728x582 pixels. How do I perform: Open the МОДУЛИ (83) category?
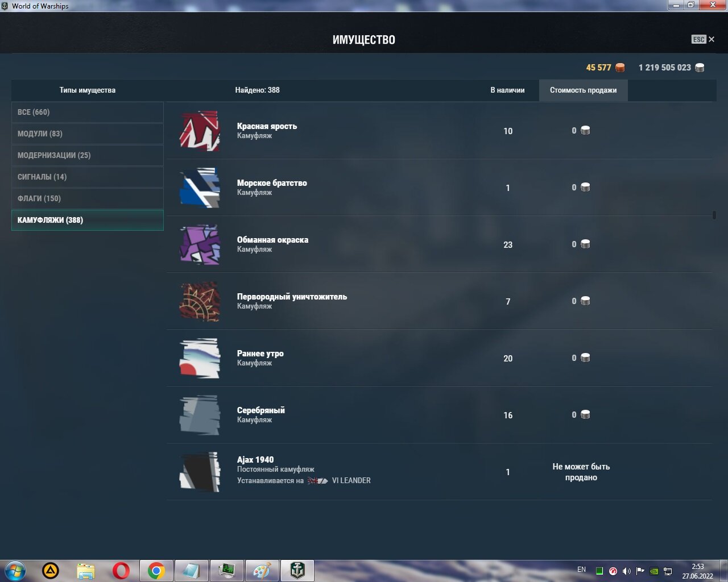[88, 134]
